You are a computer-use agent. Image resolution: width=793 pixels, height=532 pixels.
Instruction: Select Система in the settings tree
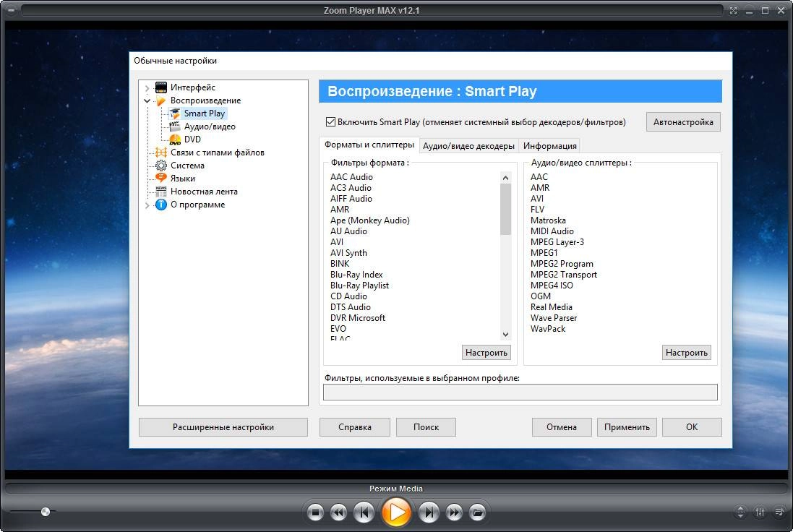click(x=187, y=166)
